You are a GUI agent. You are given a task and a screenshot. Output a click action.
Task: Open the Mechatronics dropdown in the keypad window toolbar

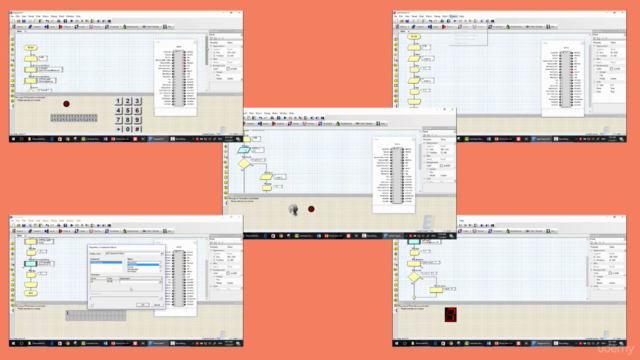point(133,27)
